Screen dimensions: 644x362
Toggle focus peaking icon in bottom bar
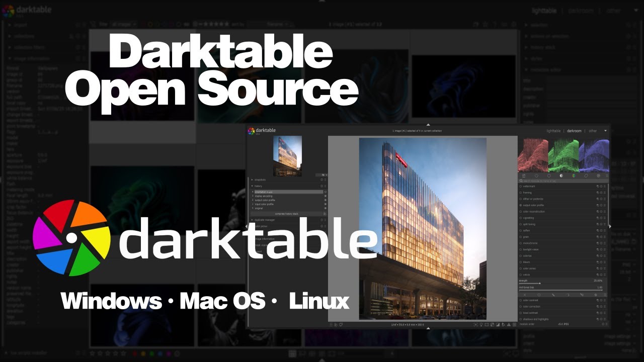click(x=475, y=324)
